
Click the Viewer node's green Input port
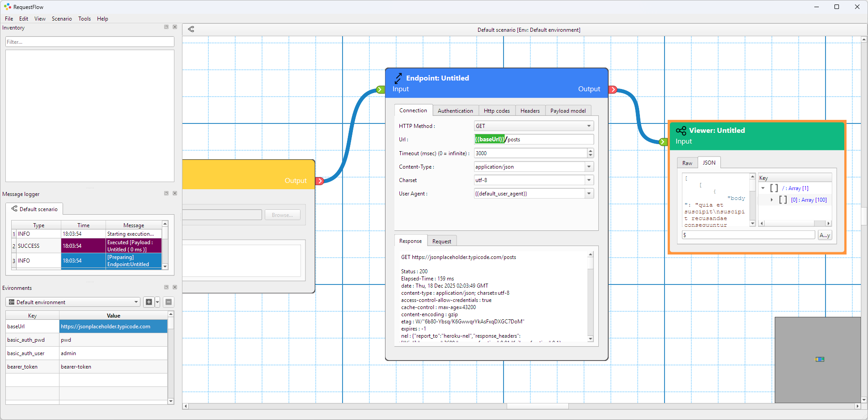(x=663, y=142)
